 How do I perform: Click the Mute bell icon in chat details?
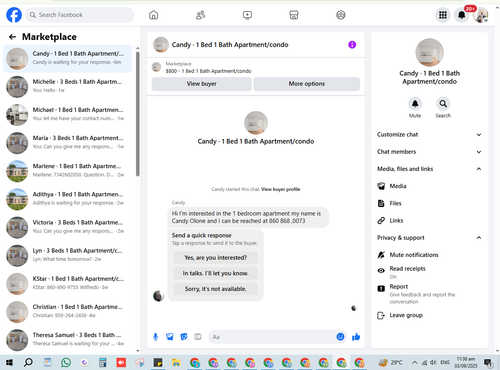(415, 104)
